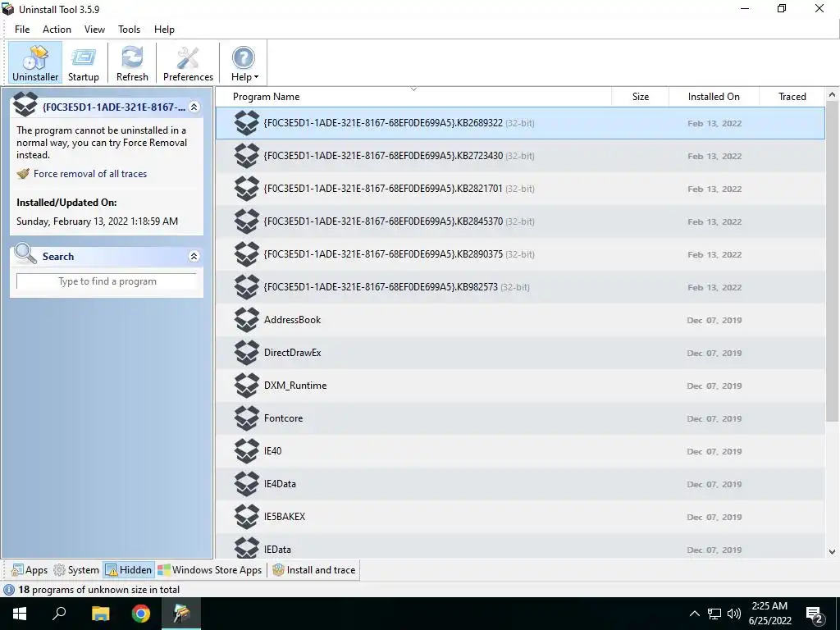Click the program list scrollbar thumb
Viewport: 840px width, 630px height.
[832, 262]
